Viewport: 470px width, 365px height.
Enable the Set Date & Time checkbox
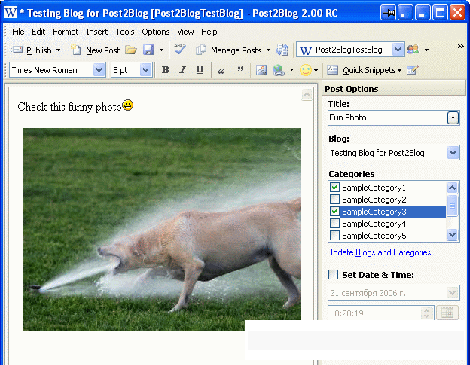pyautogui.click(x=333, y=275)
